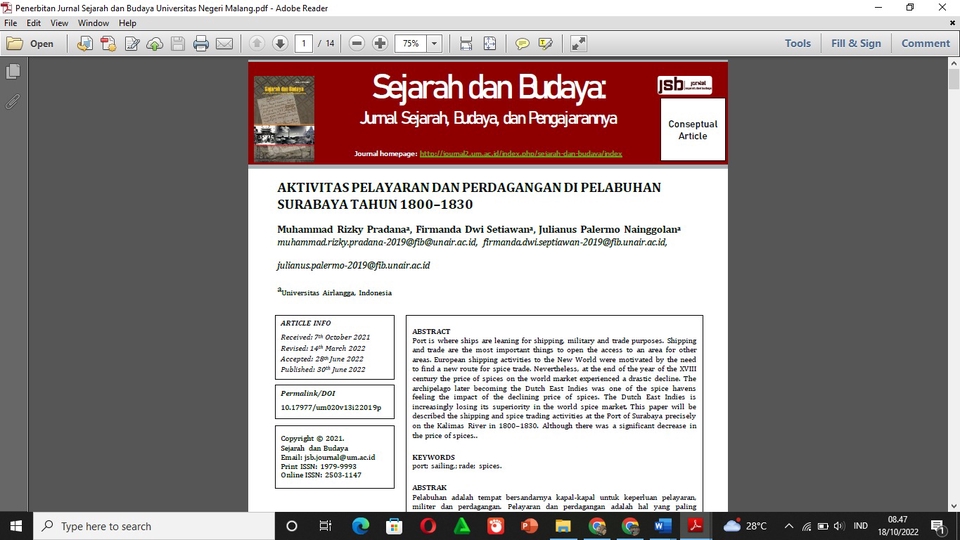Click the KEYWORDS heading
The image size is (960, 540).
pyautogui.click(x=433, y=457)
